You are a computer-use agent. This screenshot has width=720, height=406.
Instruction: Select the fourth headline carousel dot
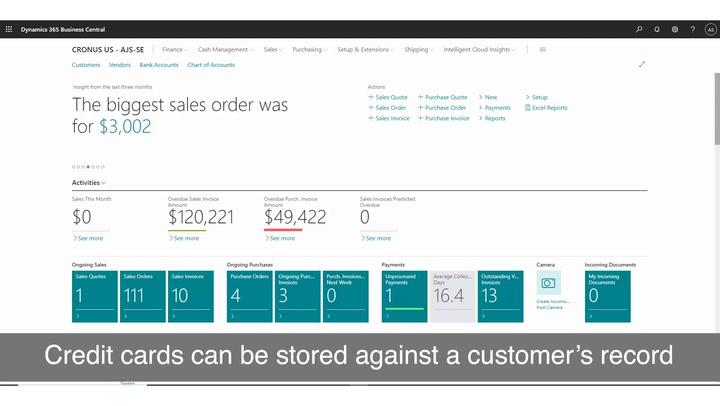[x=88, y=167]
